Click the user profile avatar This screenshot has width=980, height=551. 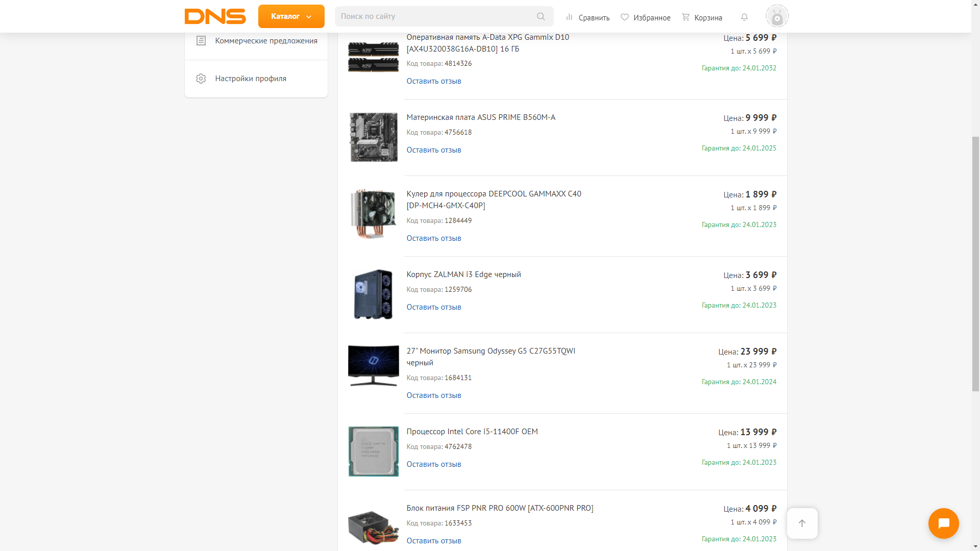click(777, 16)
